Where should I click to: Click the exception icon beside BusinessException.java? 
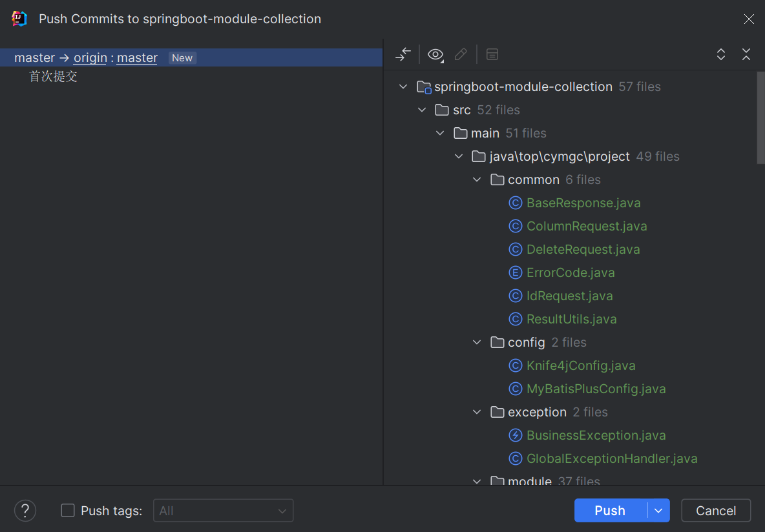[515, 435]
